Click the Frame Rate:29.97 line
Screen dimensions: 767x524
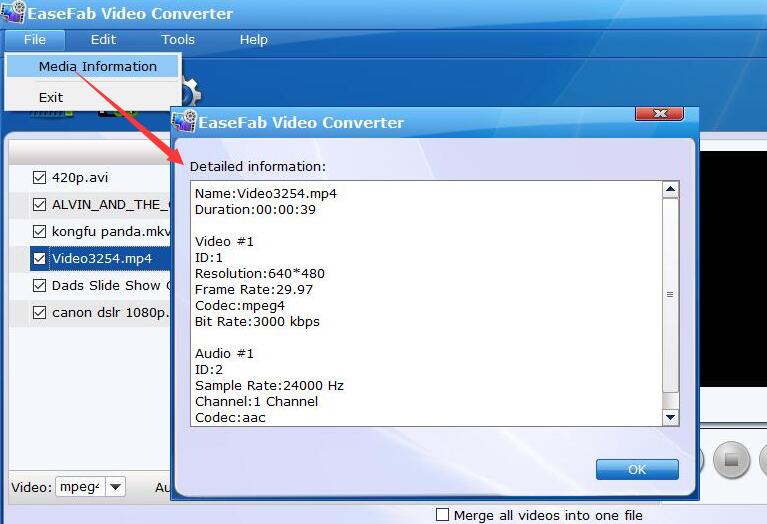click(253, 290)
